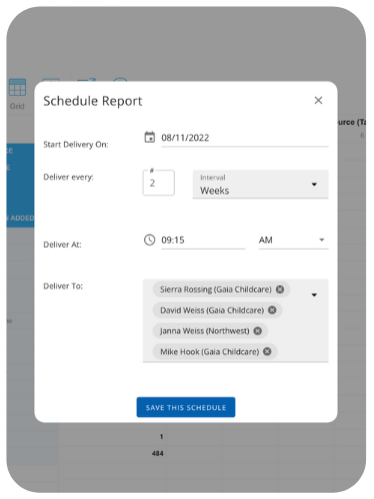Select the Sierra Rossing (Gaia Childcare) chip
374x499 pixels.
click(221, 289)
